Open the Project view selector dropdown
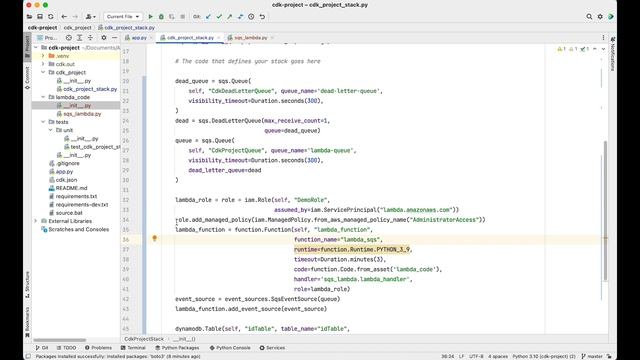This screenshot has width=640, height=360. pyautogui.click(x=47, y=38)
